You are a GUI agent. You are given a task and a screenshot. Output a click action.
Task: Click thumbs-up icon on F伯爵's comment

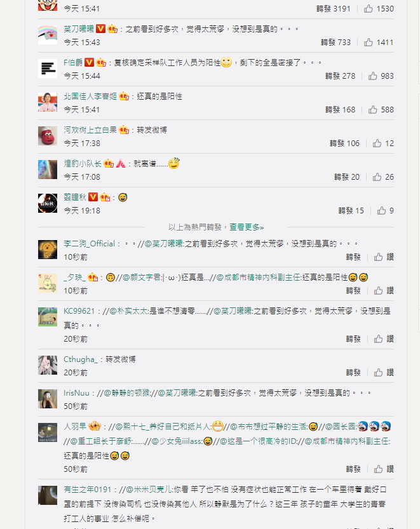click(x=373, y=76)
